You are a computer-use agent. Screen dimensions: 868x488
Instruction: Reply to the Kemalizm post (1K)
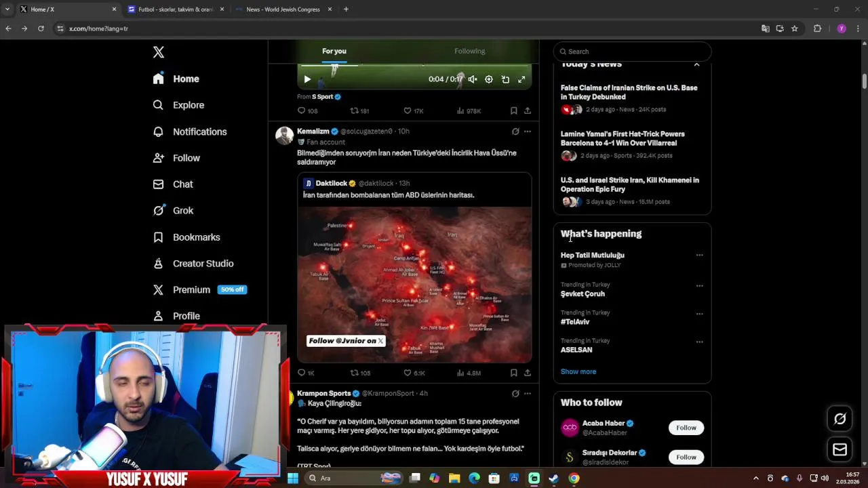(x=306, y=373)
